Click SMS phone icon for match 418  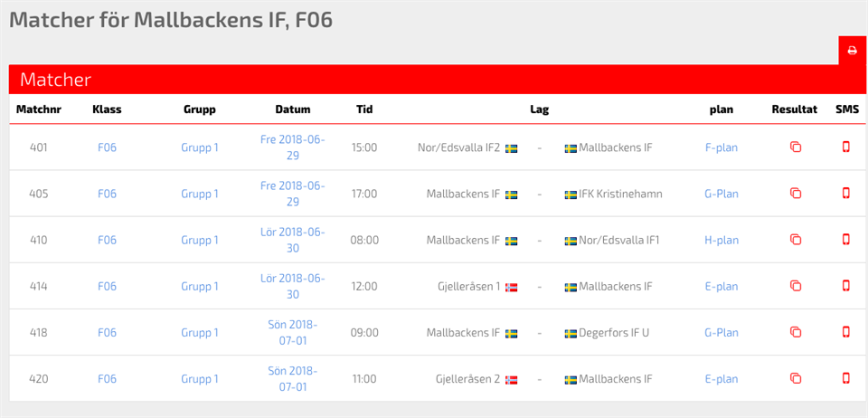[x=846, y=332]
